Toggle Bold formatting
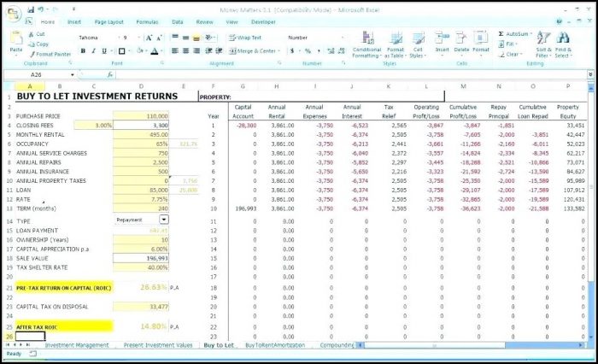 83,50
